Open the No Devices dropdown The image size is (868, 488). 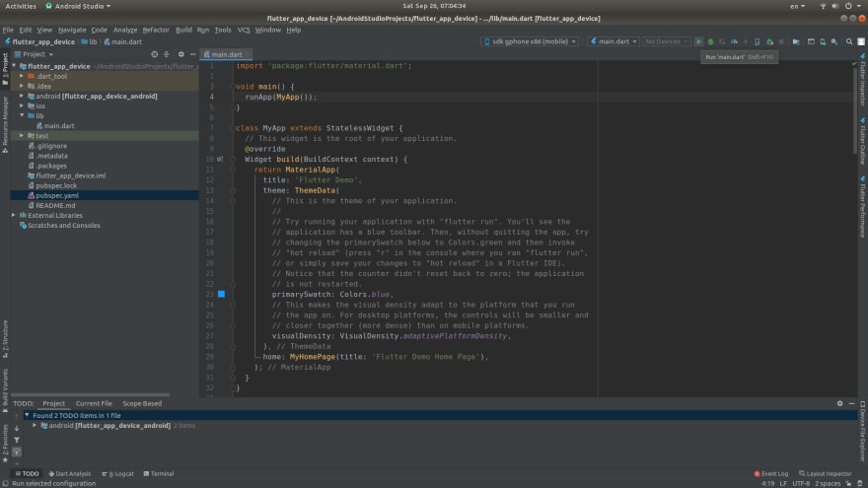666,42
